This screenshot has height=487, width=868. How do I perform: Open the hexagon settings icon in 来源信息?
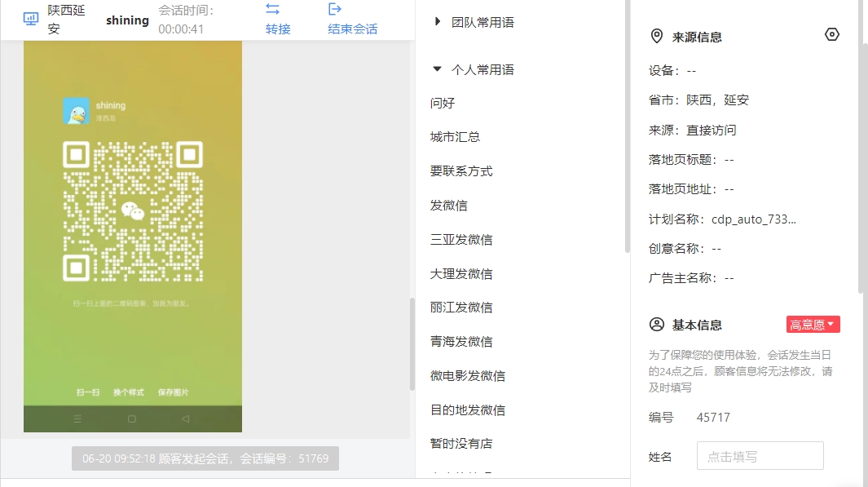(x=831, y=34)
